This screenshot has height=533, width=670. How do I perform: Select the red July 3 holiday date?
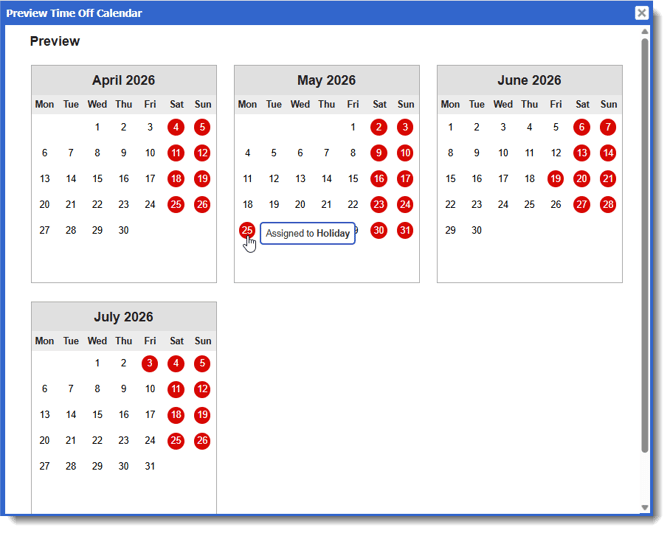click(x=150, y=364)
